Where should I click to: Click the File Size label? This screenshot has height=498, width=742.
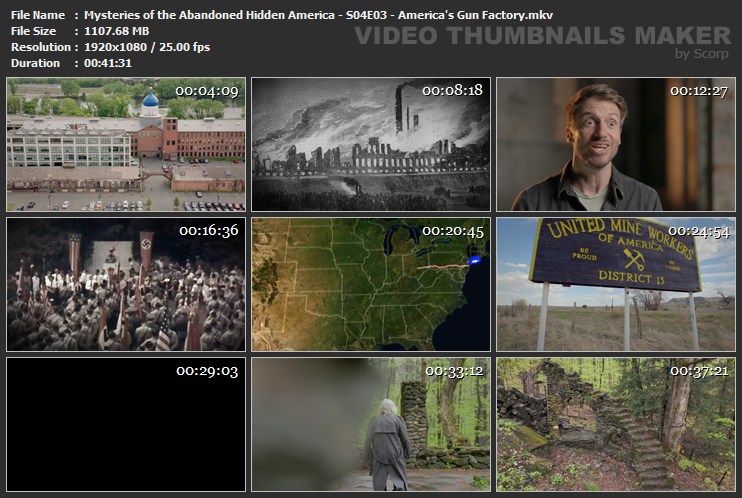(33, 31)
